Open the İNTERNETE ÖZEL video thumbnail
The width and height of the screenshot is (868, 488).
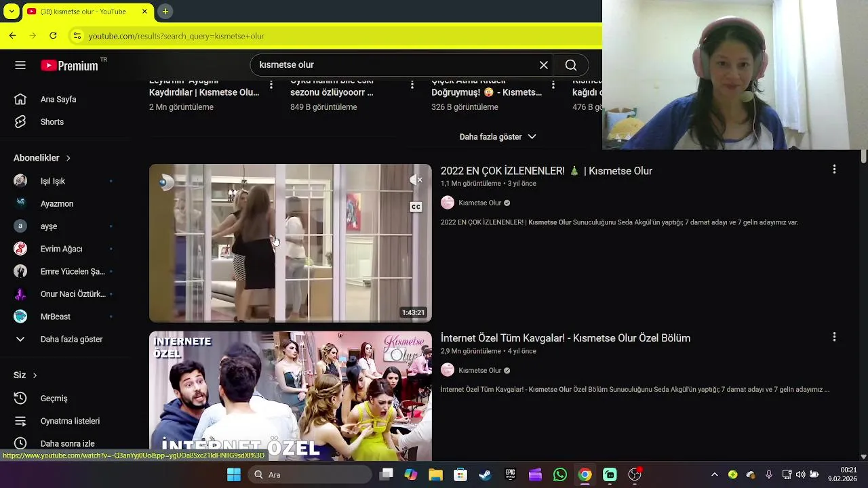(290, 396)
